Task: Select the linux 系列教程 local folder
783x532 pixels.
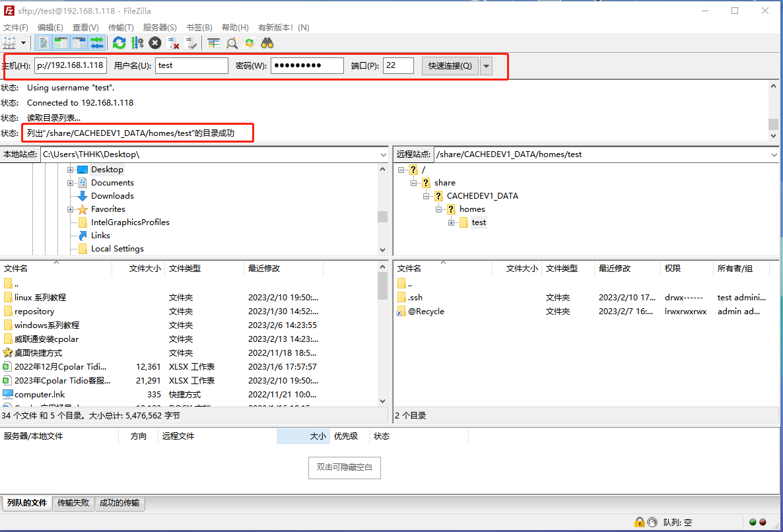Action: pyautogui.click(x=40, y=298)
